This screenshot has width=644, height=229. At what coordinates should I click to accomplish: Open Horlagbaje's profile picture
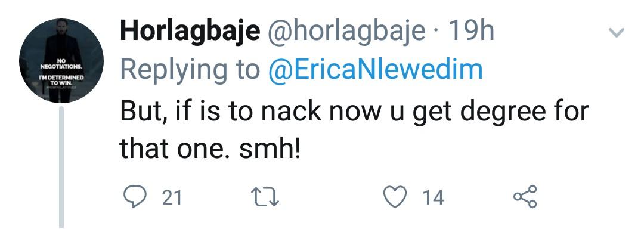pyautogui.click(x=61, y=60)
